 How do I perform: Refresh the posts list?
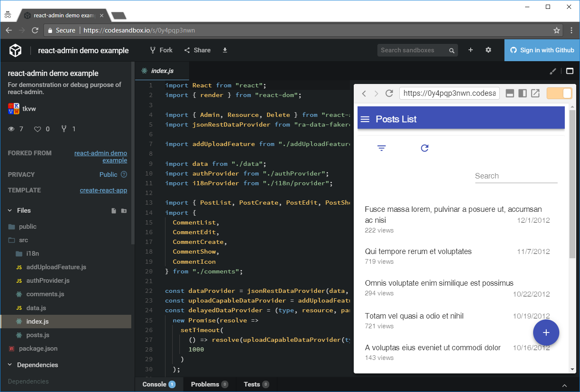[425, 148]
